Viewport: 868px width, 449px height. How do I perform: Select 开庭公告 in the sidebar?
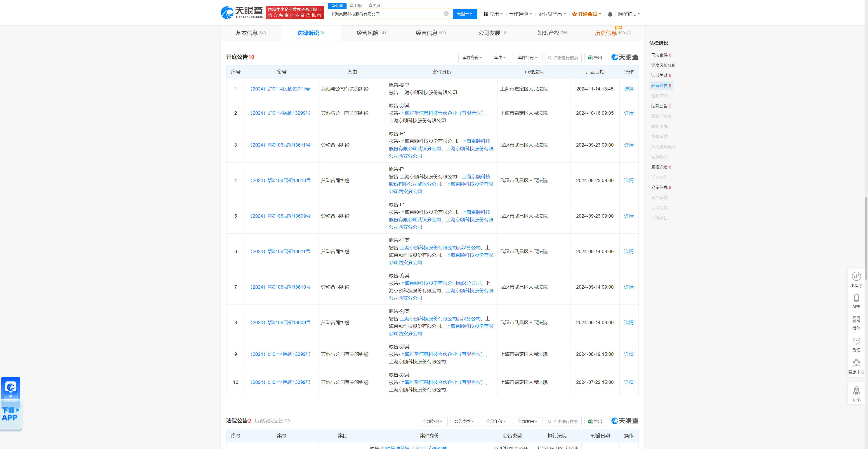coord(661,86)
